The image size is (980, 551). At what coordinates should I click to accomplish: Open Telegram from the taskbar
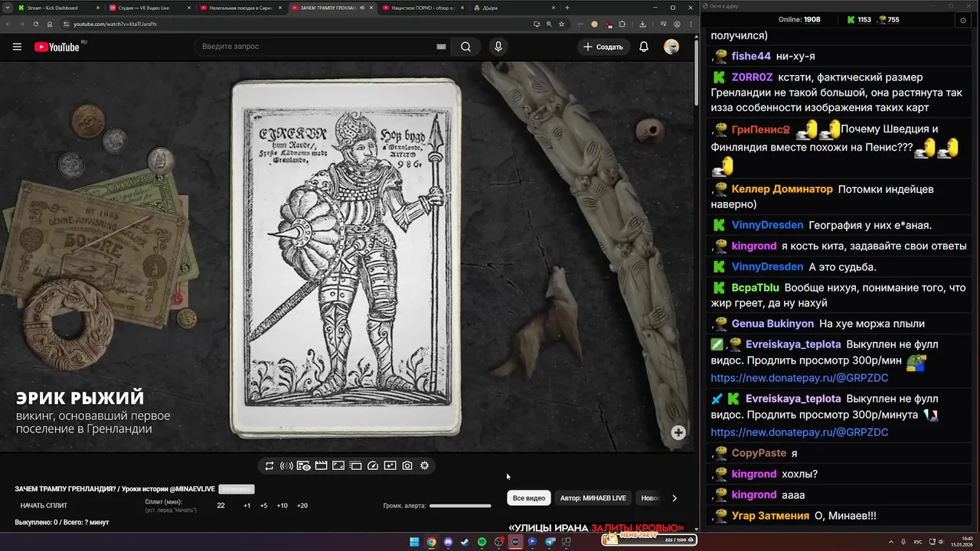click(549, 542)
